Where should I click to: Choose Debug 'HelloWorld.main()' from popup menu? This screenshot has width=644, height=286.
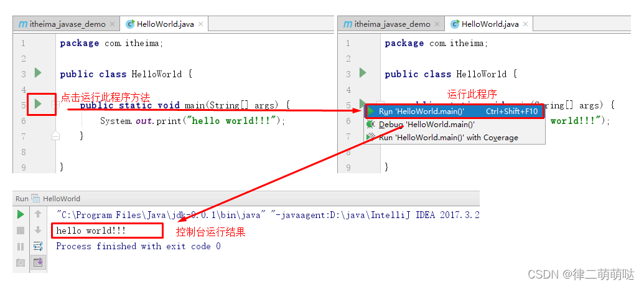pos(455,124)
